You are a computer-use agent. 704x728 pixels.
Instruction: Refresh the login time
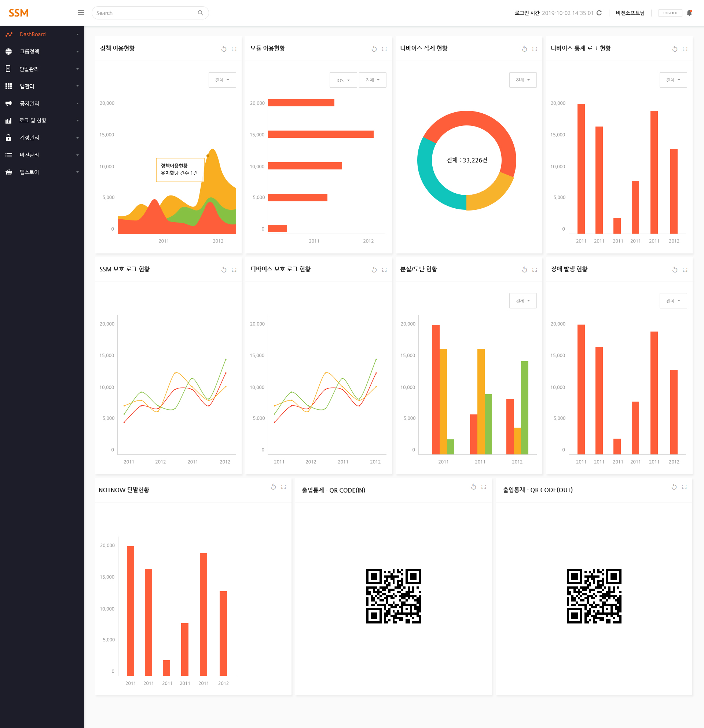(x=599, y=13)
